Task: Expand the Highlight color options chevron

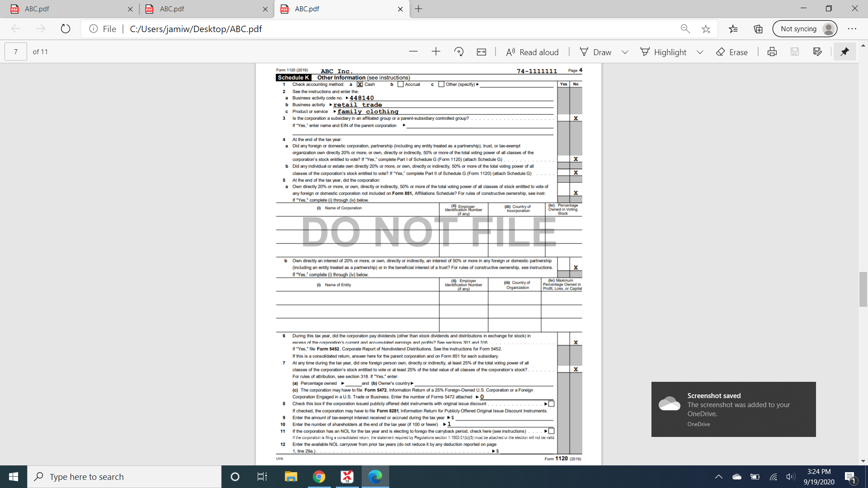Action: pos(700,52)
